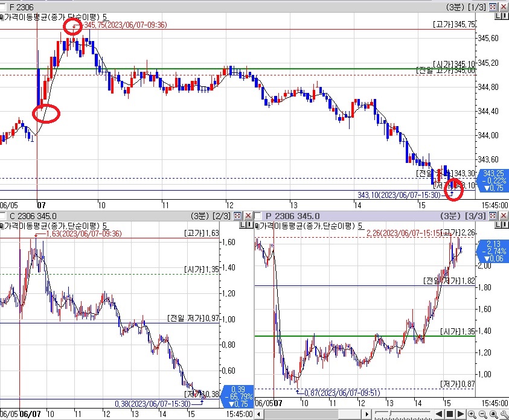Click the moving average marker in C 2306 chart

[x=2, y=226]
